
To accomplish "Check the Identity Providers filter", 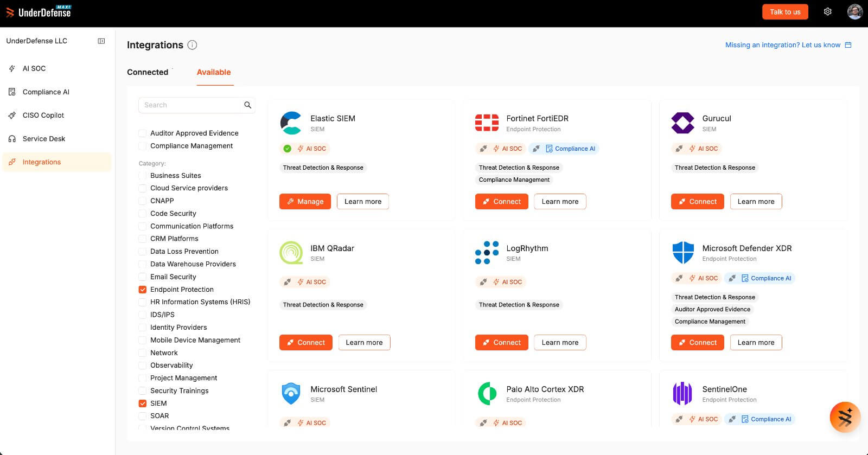I will click(x=143, y=328).
